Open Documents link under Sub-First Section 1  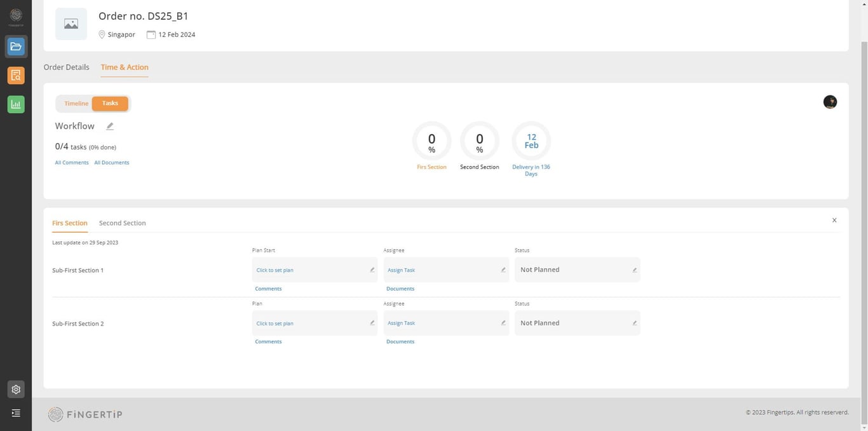[400, 289]
